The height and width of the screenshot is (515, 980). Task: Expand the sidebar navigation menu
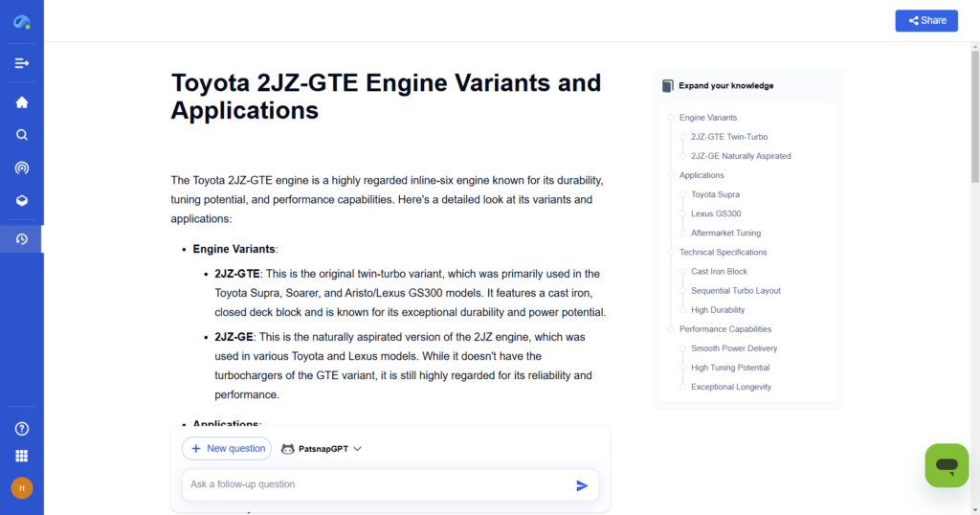(x=21, y=63)
